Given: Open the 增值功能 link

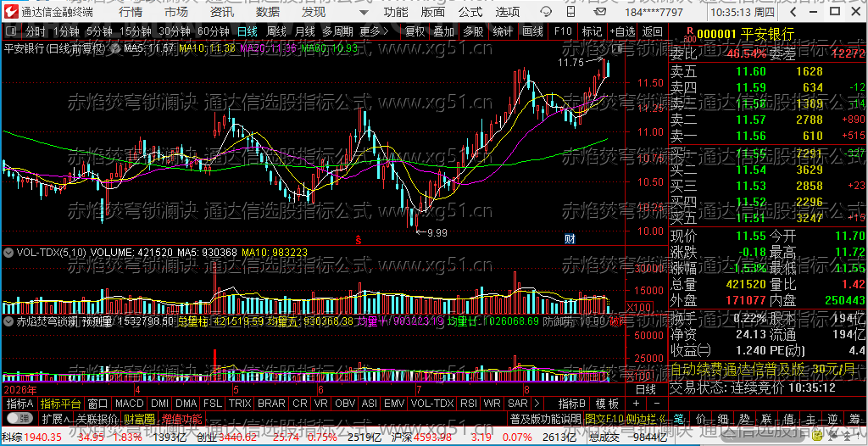Looking at the screenshot, I should (x=182, y=418).
